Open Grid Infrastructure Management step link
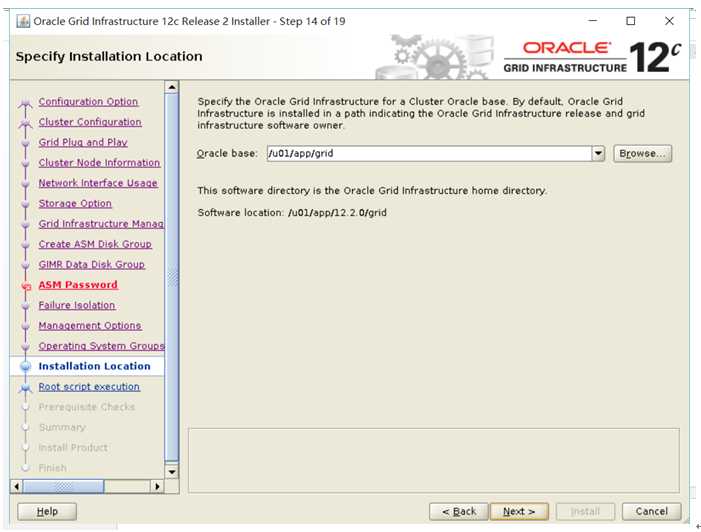 (101, 224)
